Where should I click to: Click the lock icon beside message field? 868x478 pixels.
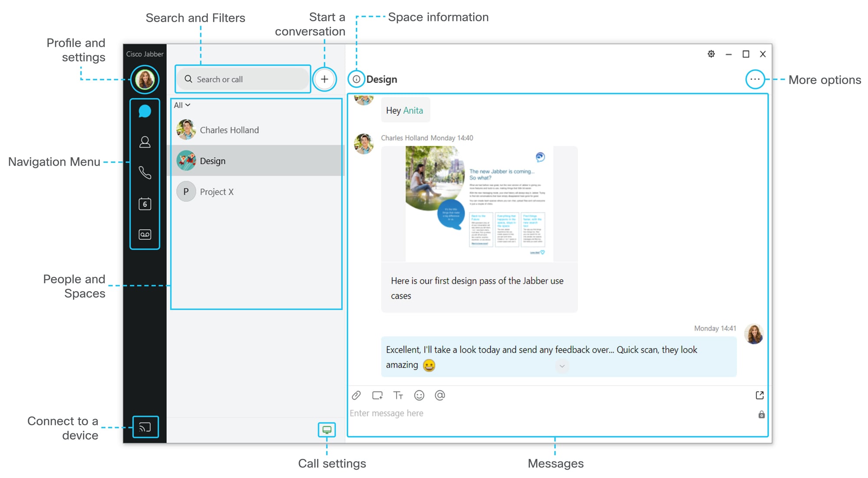[x=762, y=415]
